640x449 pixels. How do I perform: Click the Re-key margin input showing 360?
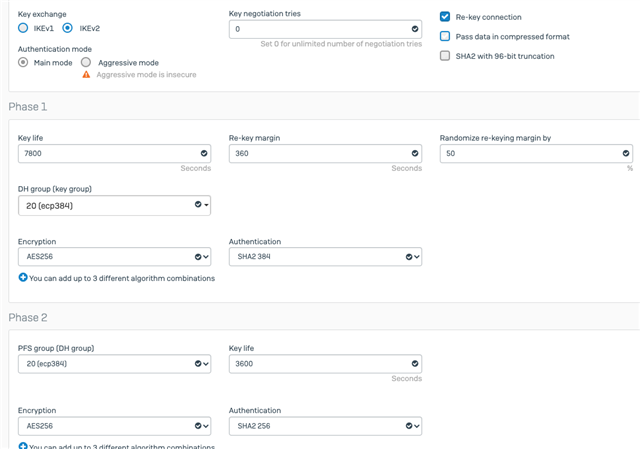pyautogui.click(x=325, y=153)
